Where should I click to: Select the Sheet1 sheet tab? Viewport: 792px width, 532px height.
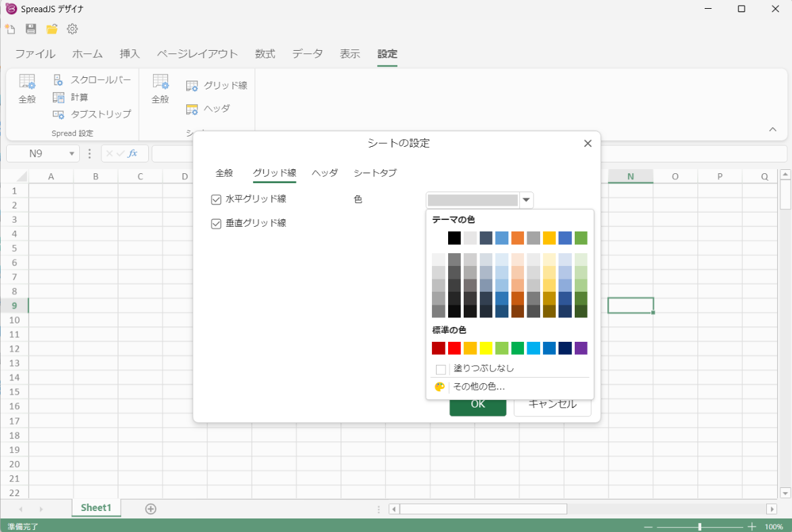pos(96,508)
